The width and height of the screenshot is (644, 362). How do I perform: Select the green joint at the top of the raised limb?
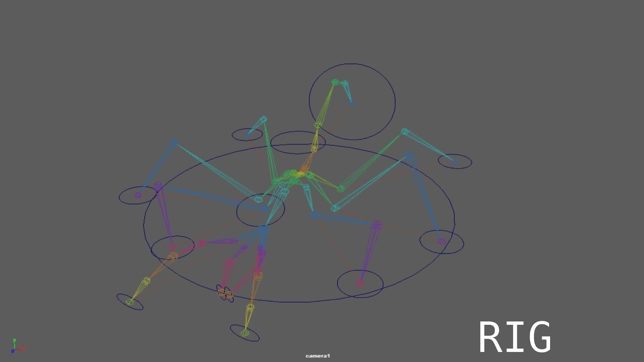(334, 82)
